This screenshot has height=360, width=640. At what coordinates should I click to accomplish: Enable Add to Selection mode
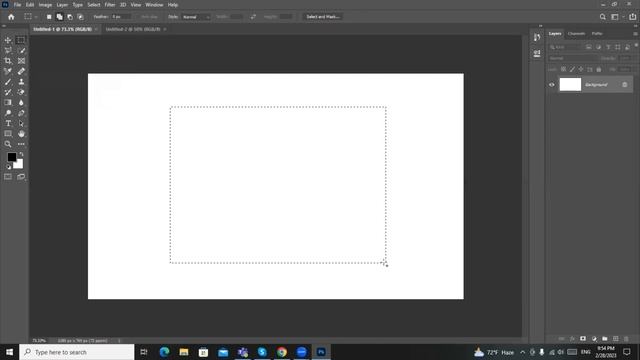(60, 17)
